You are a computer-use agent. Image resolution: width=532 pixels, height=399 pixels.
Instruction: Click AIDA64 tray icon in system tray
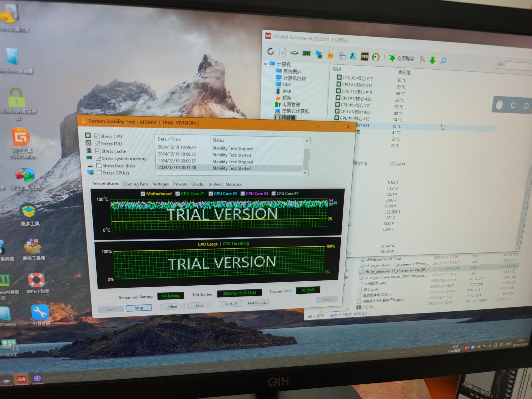[x=467, y=348]
